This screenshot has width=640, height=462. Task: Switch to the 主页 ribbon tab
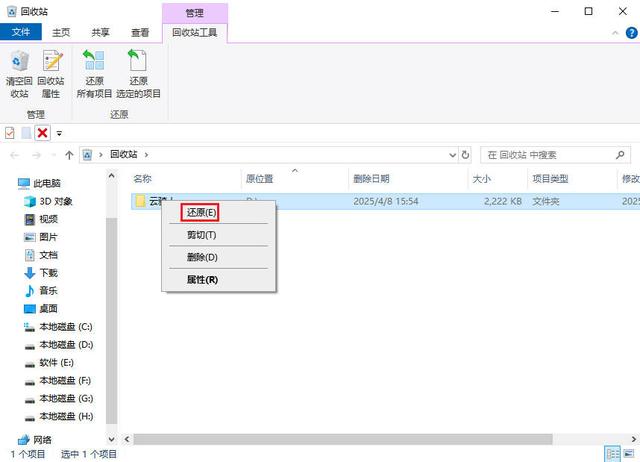pos(61,33)
